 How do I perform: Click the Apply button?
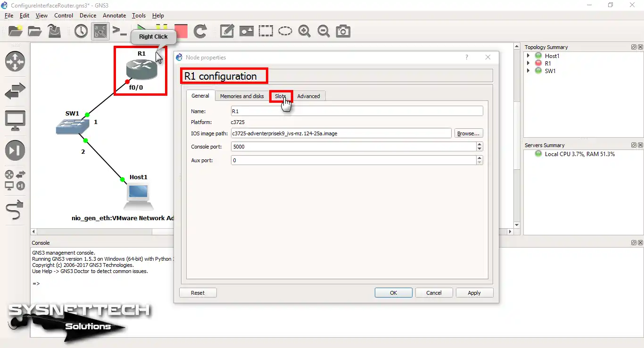coord(474,293)
